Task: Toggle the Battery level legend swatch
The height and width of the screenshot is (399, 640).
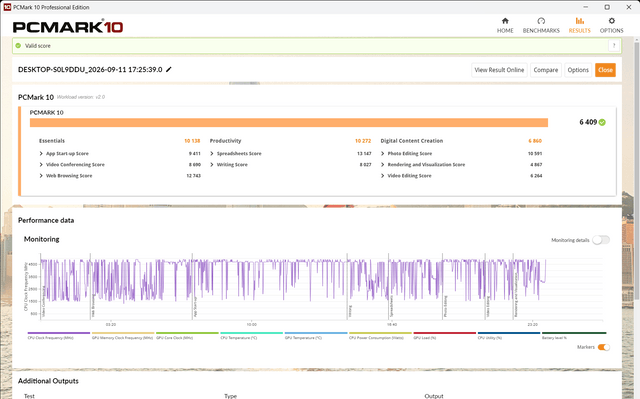Action: [574, 333]
